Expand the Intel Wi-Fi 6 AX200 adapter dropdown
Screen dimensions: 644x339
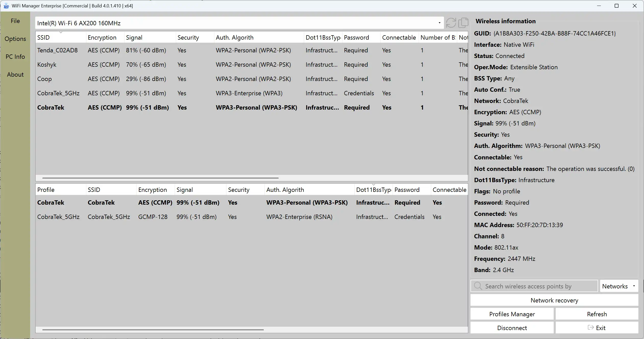point(439,23)
